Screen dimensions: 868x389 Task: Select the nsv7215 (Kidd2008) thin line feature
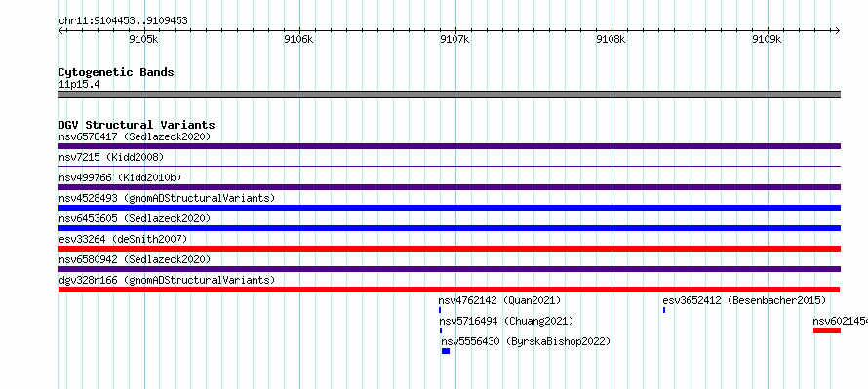[x=449, y=166]
